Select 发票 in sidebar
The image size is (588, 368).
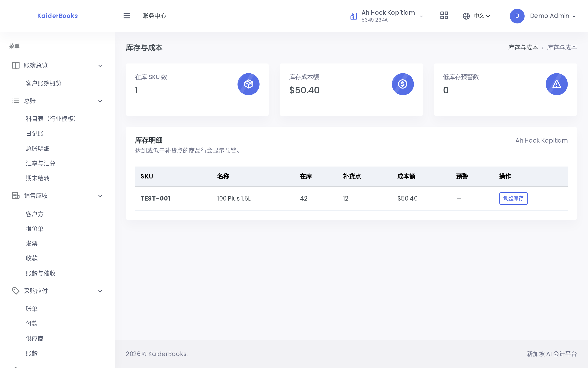32,243
